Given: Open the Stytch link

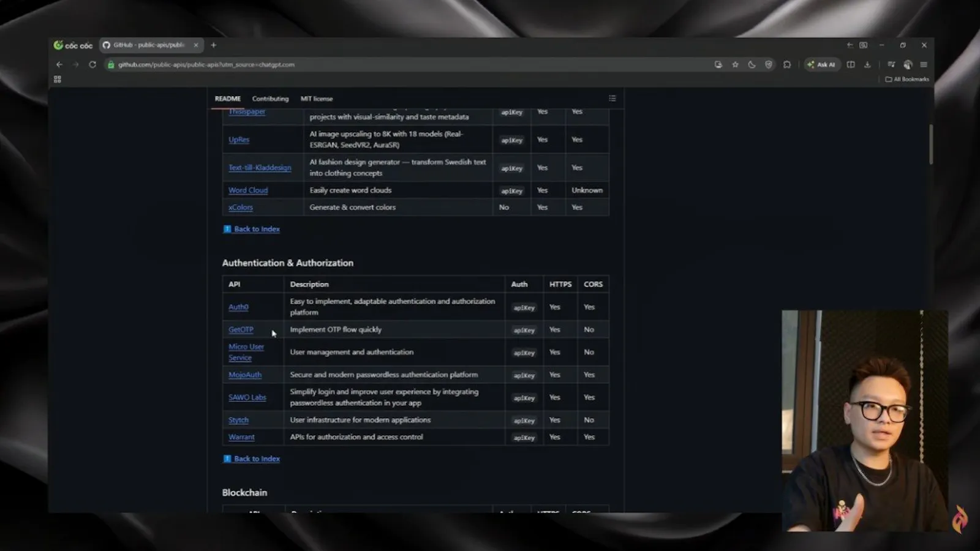Looking at the screenshot, I should (238, 420).
